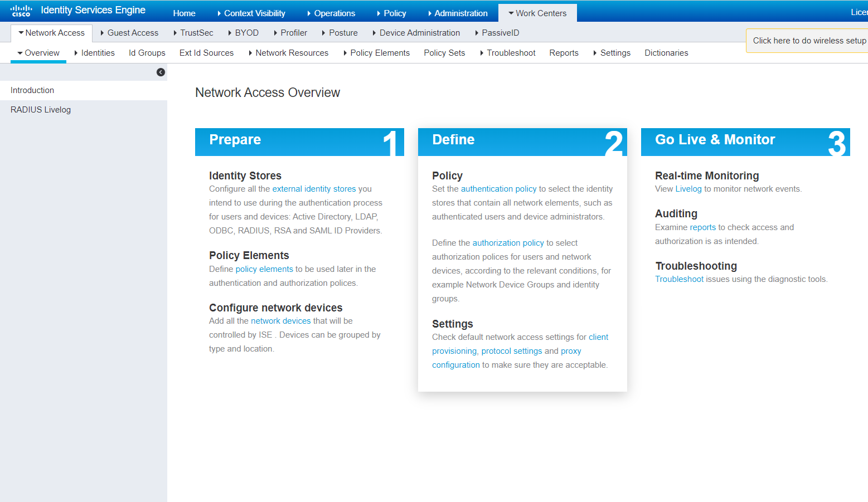Image resolution: width=868 pixels, height=502 pixels.
Task: Select RADIUS Livelog in the sidebar
Action: coord(40,109)
